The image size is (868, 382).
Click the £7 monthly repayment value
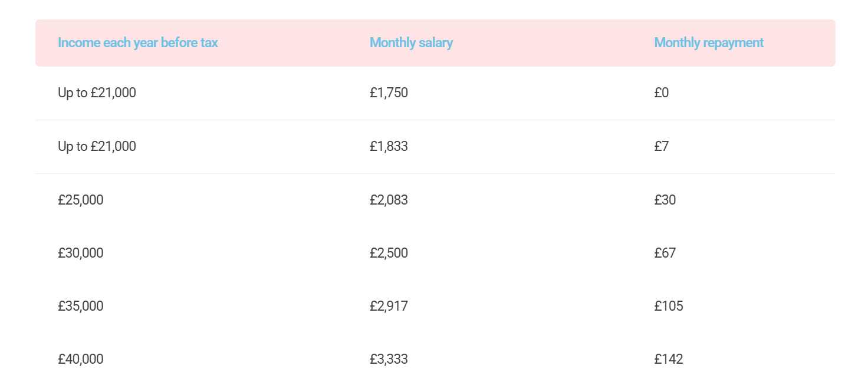(x=661, y=146)
